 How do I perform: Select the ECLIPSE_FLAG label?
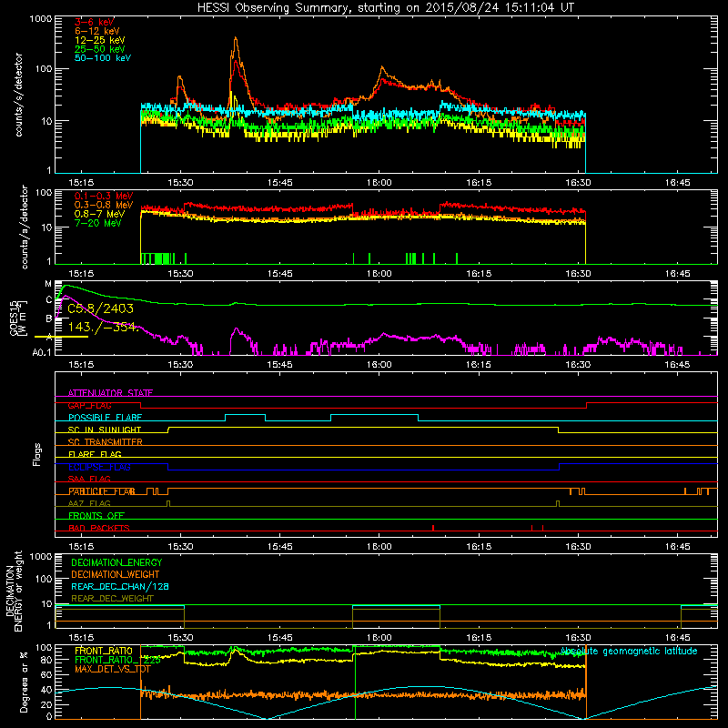(99, 467)
